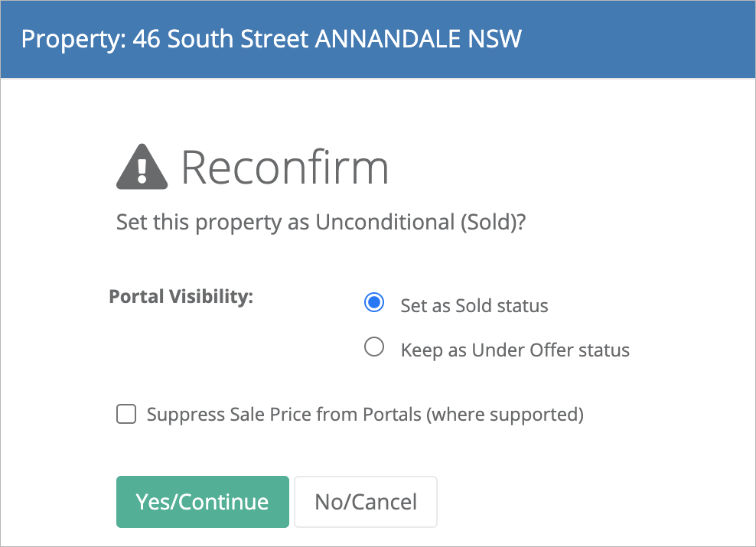The width and height of the screenshot is (756, 547).
Task: Confirm with the Yes/Continue button
Action: (x=203, y=502)
